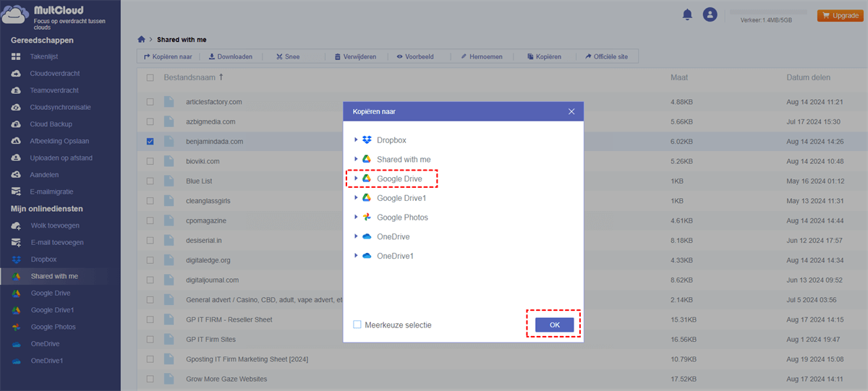
Task: Uncheck the benjamindada.com checkbox
Action: (x=150, y=142)
